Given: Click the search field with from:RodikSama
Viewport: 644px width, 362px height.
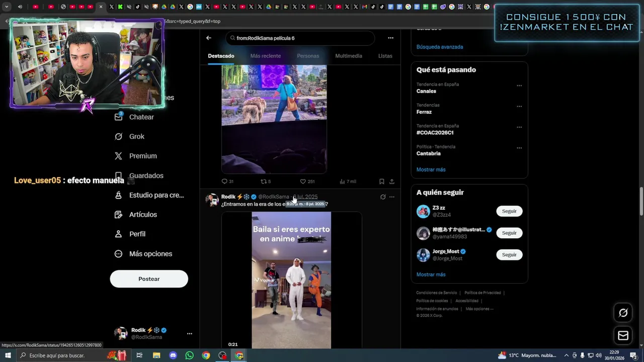Looking at the screenshot, I should pos(300,38).
